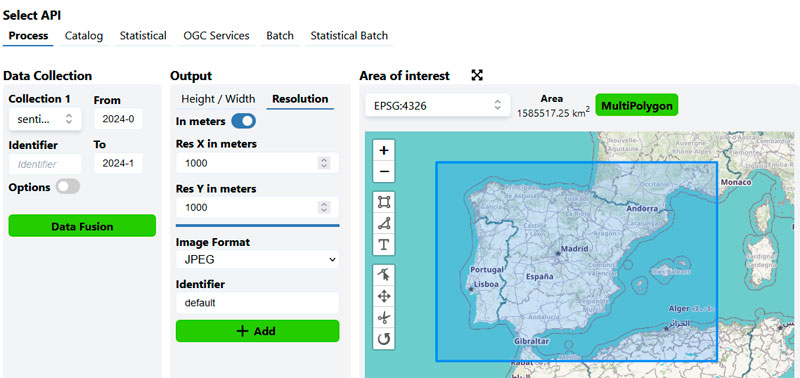Adjust Res Y in meters stepper
800x378 pixels.
(323, 208)
